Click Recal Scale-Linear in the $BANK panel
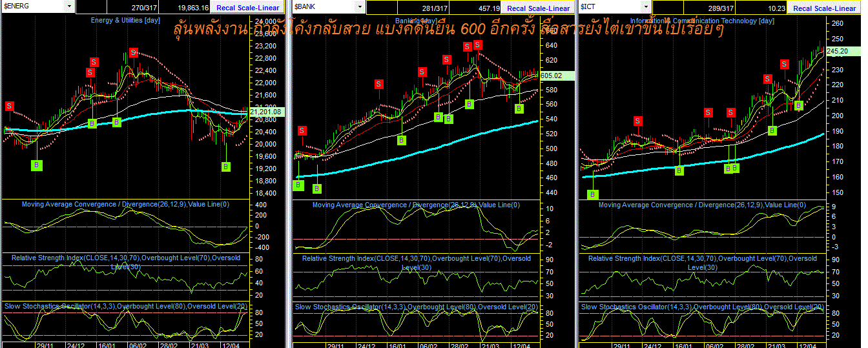The width and height of the screenshot is (868, 348). 539,8
